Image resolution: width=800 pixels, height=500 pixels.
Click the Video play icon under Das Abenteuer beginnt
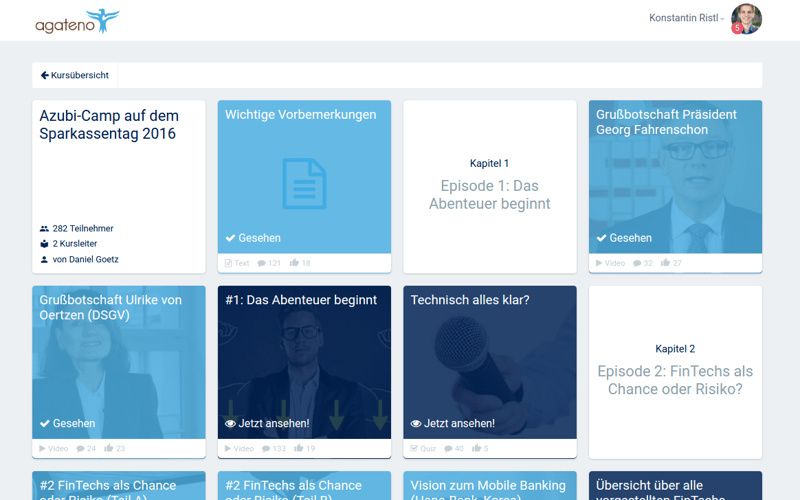click(228, 448)
